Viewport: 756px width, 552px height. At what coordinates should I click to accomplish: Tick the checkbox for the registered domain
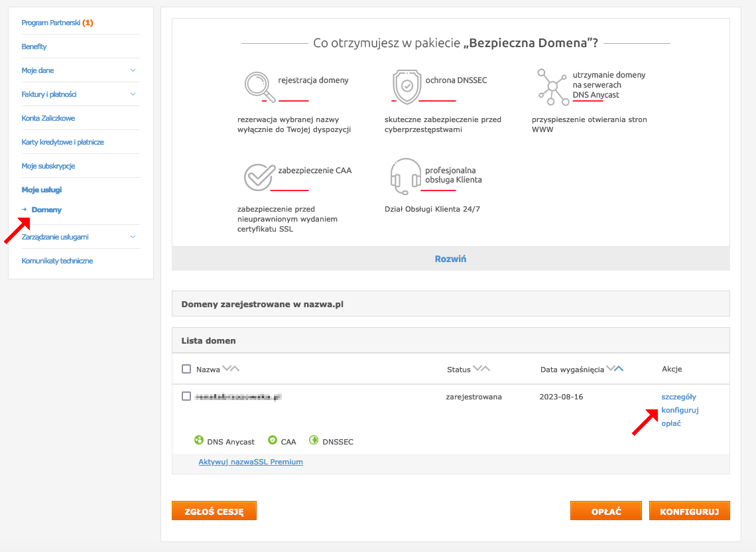[186, 396]
